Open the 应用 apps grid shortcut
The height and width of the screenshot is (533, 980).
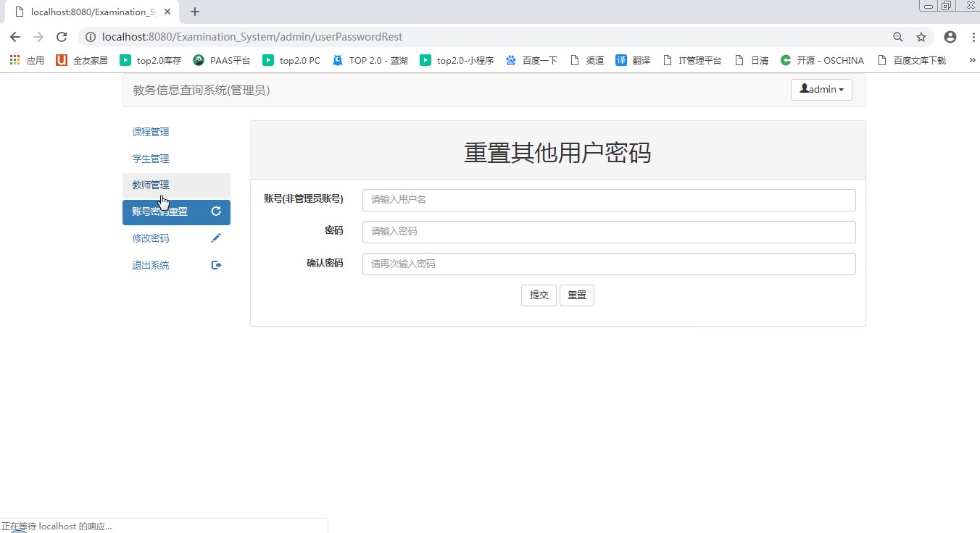(x=27, y=61)
